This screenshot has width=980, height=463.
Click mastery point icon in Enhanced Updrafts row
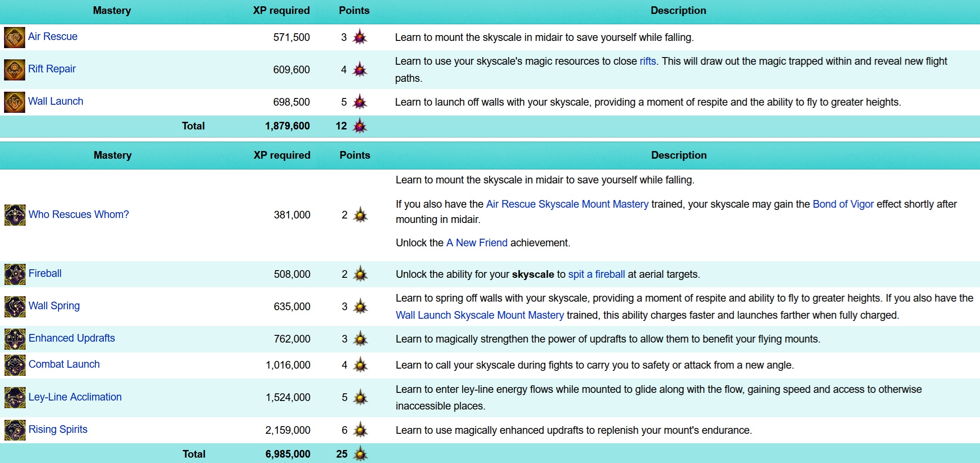pos(360,339)
